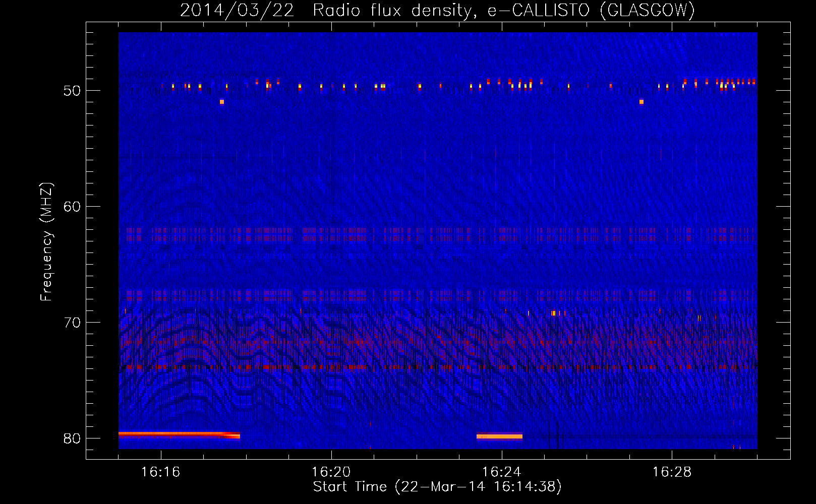Click the 16:24 time tick label
This screenshot has height=504, width=816.
point(502,472)
